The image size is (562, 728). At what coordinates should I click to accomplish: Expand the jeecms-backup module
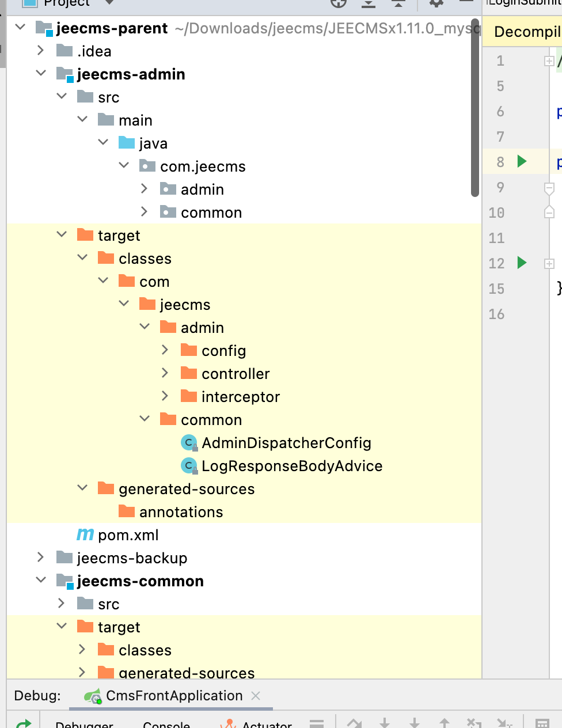40,558
